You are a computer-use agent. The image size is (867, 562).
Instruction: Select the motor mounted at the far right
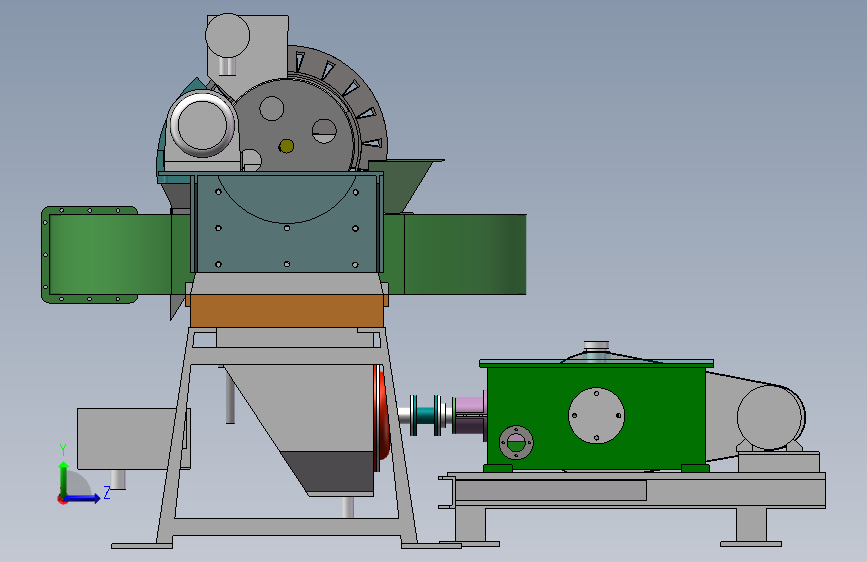coord(771,418)
